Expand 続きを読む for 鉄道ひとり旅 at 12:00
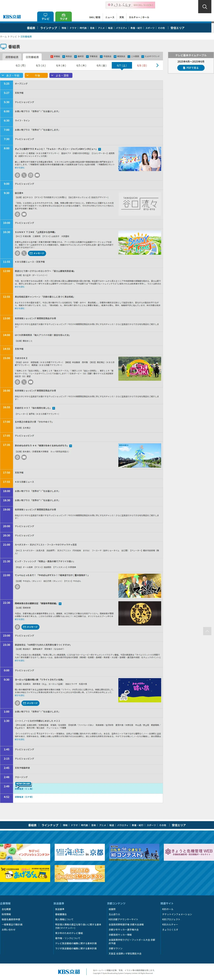214x980 pixels. click(x=20, y=287)
